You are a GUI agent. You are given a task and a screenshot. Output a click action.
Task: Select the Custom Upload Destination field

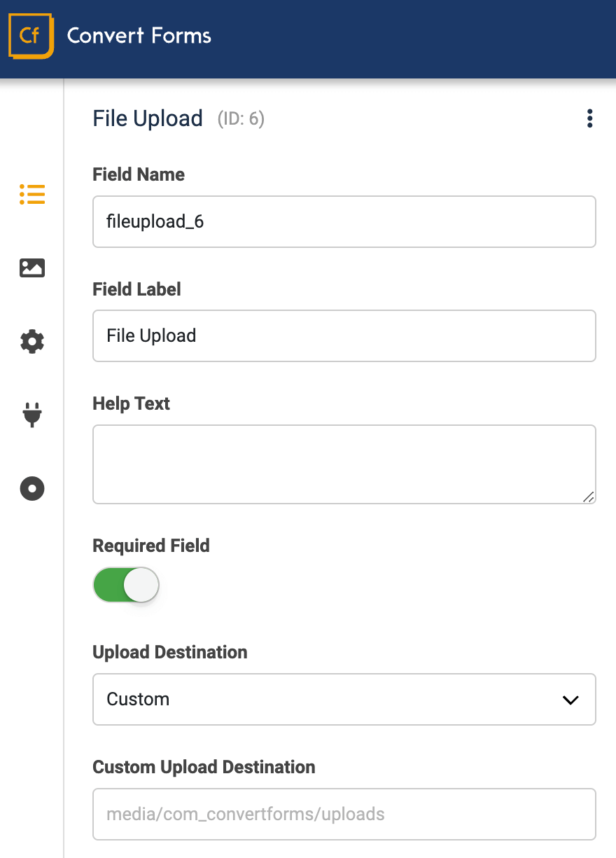(x=344, y=814)
